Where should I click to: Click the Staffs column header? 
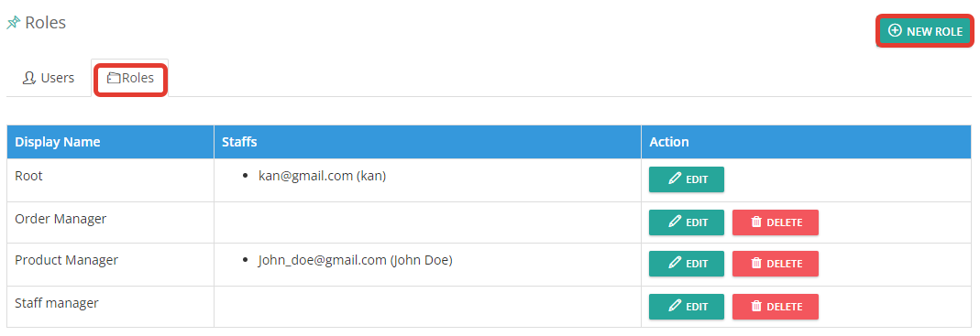coord(239,142)
